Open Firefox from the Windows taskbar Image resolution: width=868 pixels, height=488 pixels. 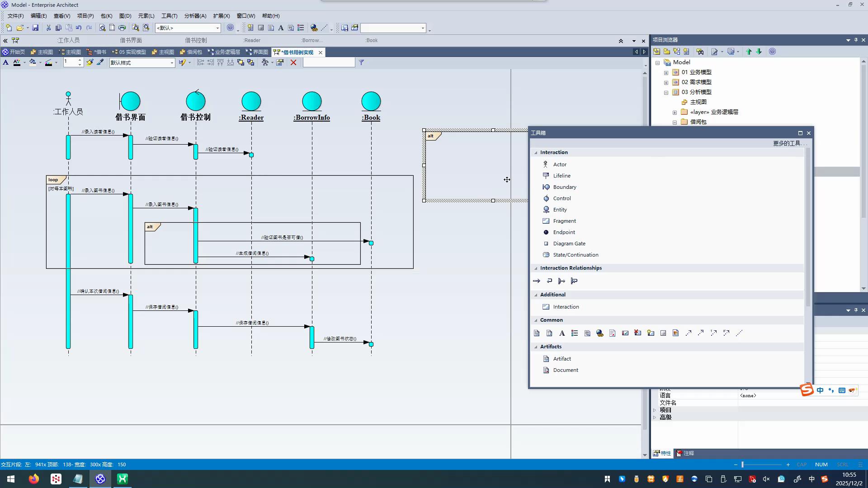[x=34, y=479]
